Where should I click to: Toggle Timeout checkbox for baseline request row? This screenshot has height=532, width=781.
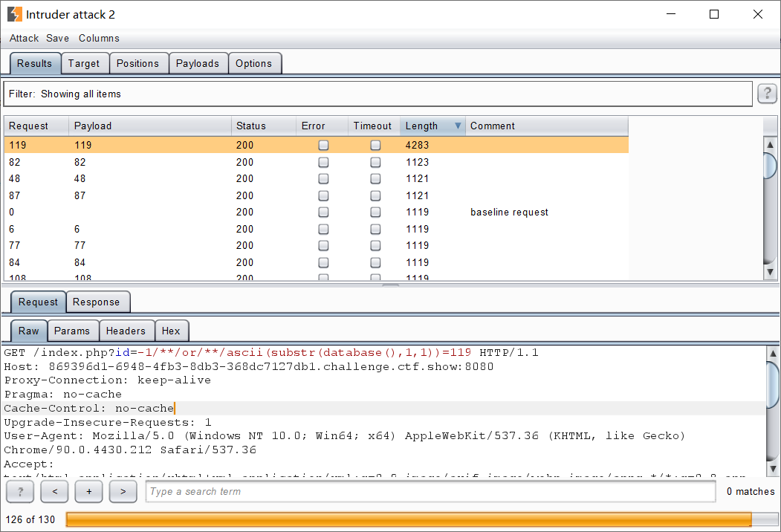coord(375,212)
